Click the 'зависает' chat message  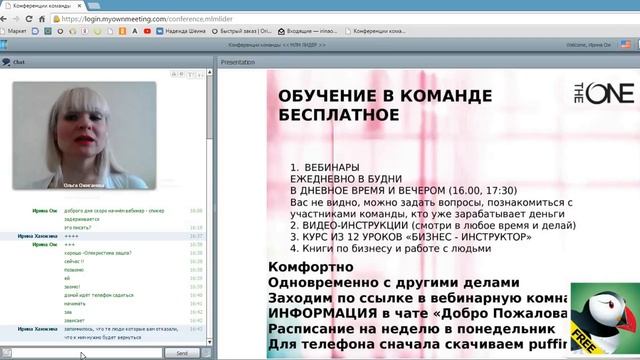pos(74,321)
